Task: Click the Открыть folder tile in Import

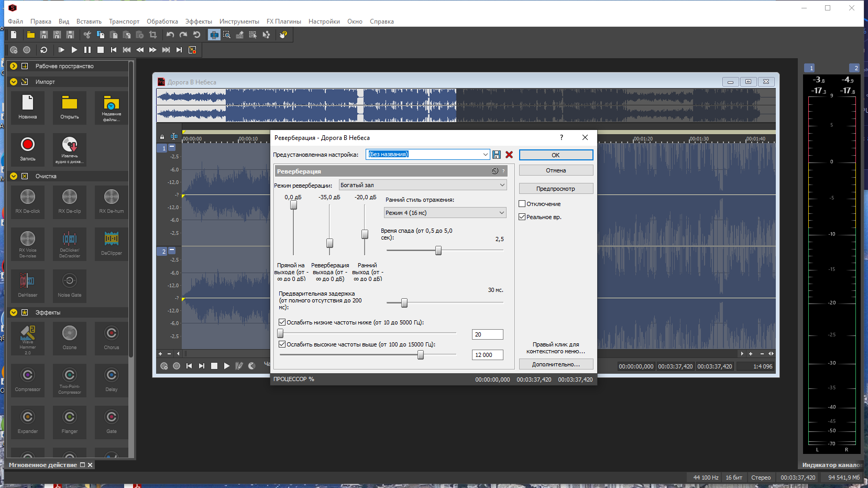Action: click(70, 107)
